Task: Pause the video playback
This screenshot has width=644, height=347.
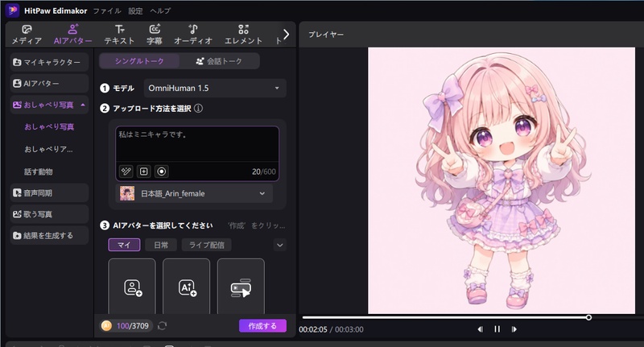Action: pyautogui.click(x=497, y=329)
